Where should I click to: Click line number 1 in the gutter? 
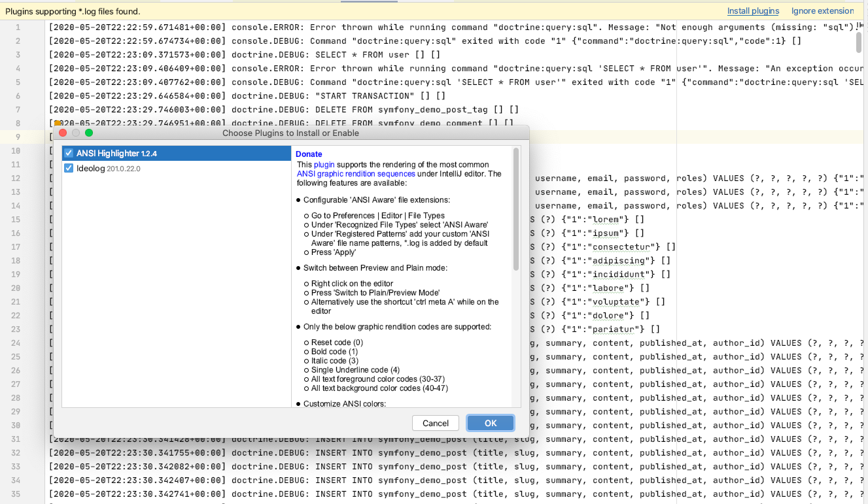[x=18, y=27]
